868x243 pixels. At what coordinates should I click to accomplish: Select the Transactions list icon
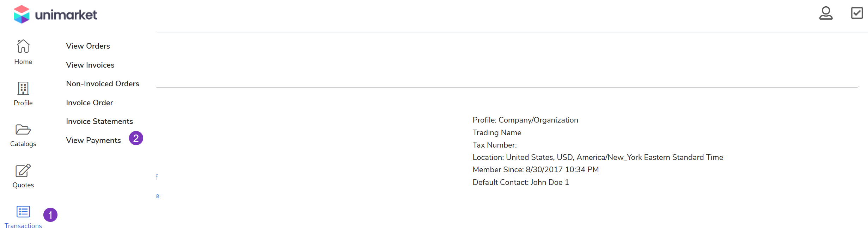pos(23,212)
